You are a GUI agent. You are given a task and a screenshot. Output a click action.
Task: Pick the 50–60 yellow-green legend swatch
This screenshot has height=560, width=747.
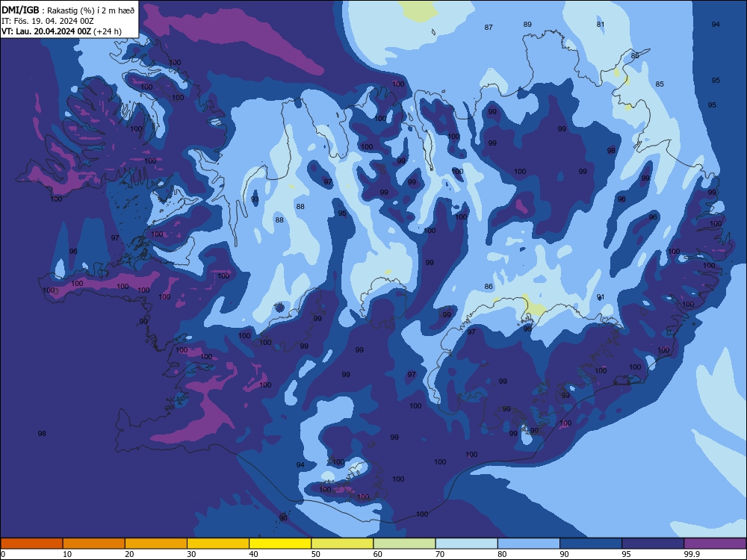click(x=342, y=544)
